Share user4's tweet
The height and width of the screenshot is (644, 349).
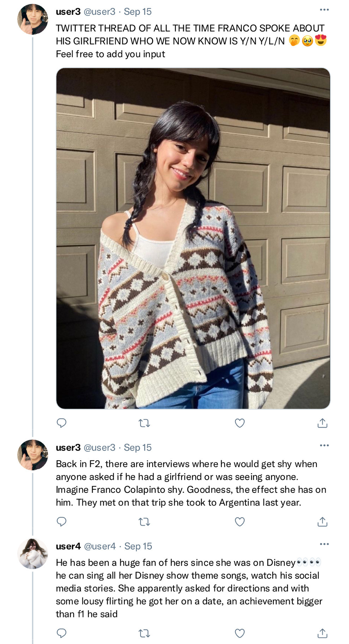[322, 633]
